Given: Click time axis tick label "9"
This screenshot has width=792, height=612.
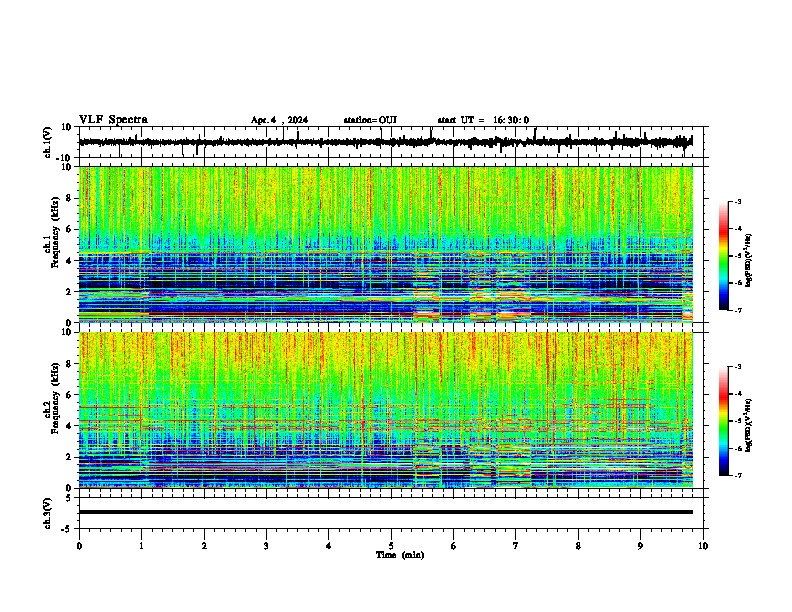Looking at the screenshot, I should pyautogui.click(x=640, y=546).
